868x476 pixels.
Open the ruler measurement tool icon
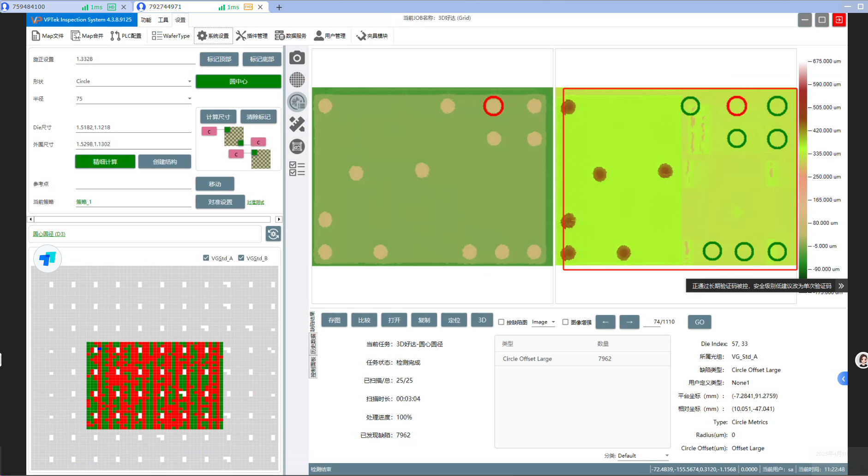click(297, 124)
